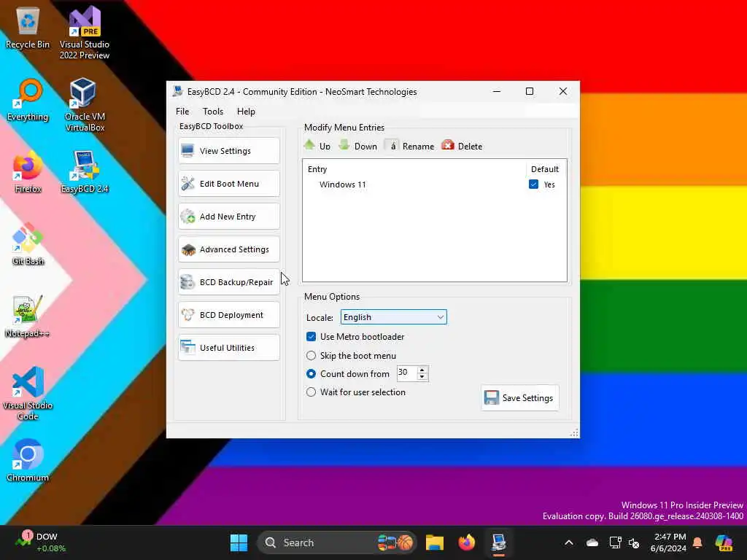Viewport: 747px width, 560px height.
Task: Select Skip the boot menu
Action: [311, 356]
